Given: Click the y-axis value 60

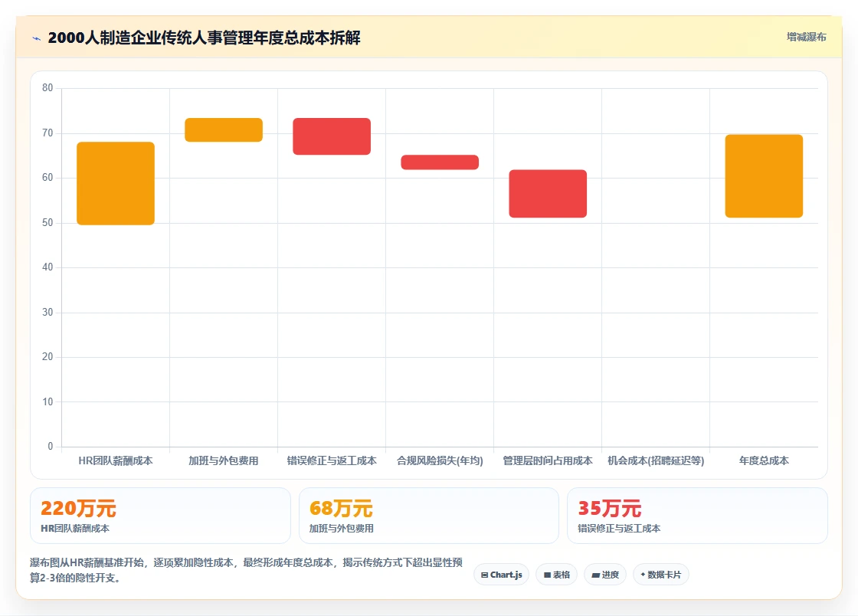Looking at the screenshot, I should 47,177.
